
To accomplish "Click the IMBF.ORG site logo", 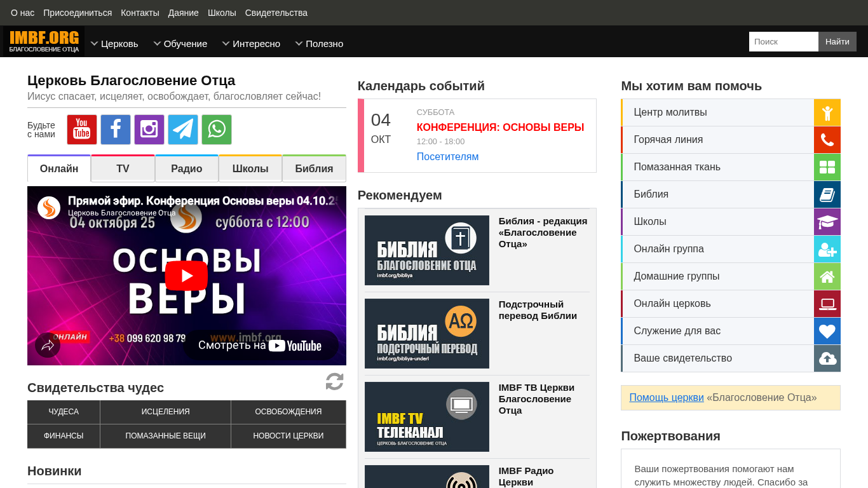I will 44,41.
